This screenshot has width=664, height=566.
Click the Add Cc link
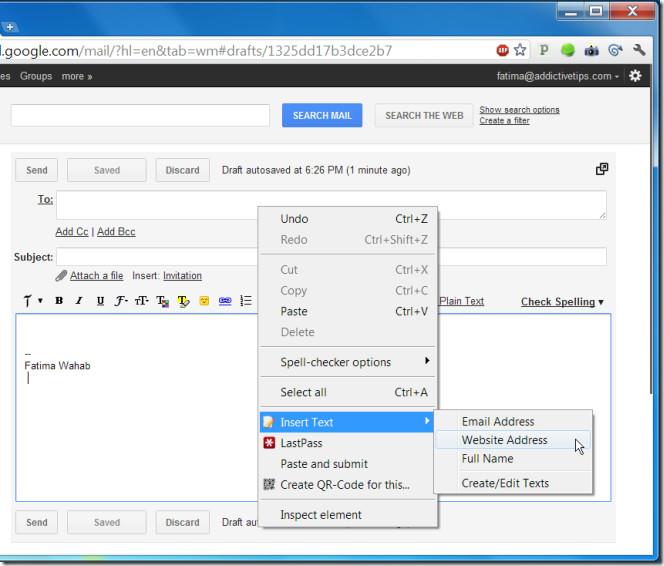coord(71,232)
